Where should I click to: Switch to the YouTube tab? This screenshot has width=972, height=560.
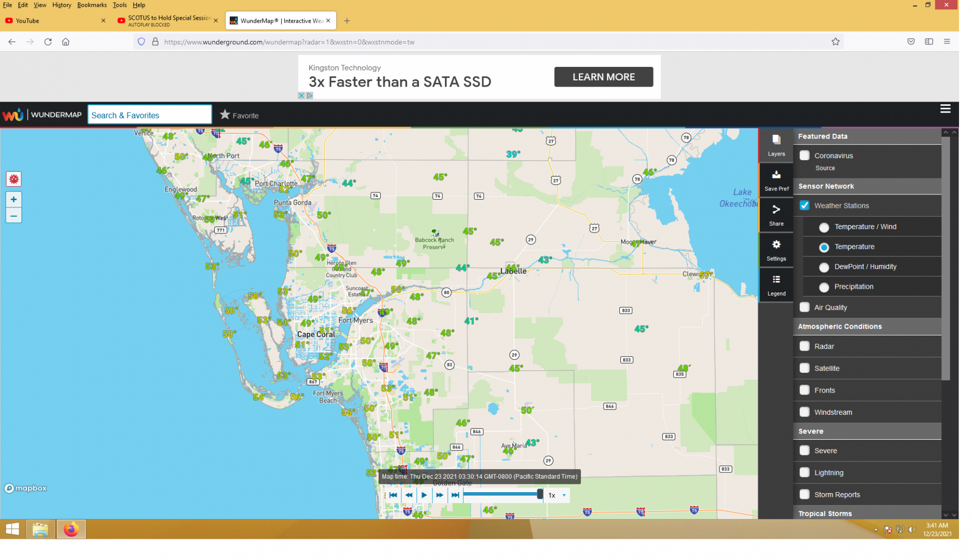[52, 21]
